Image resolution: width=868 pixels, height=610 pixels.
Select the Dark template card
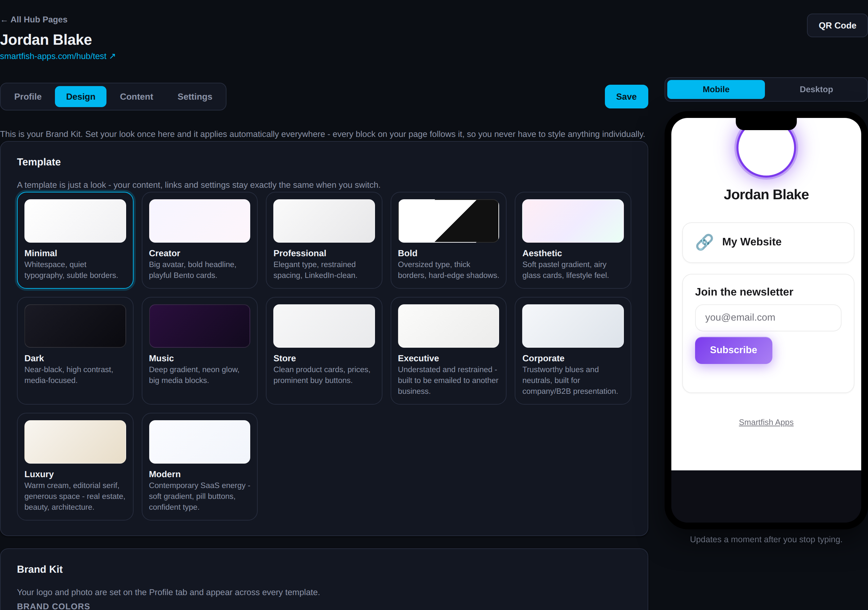tap(75, 351)
